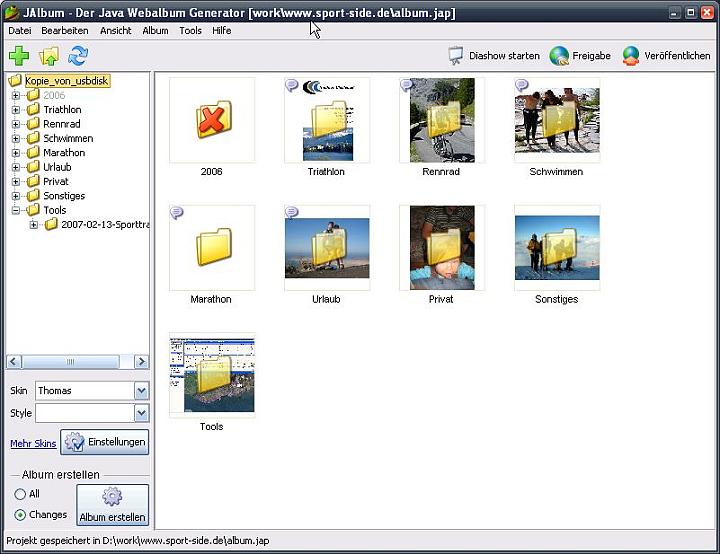Click the Diashow starten presentation icon
The image size is (720, 554).
[x=455, y=56]
